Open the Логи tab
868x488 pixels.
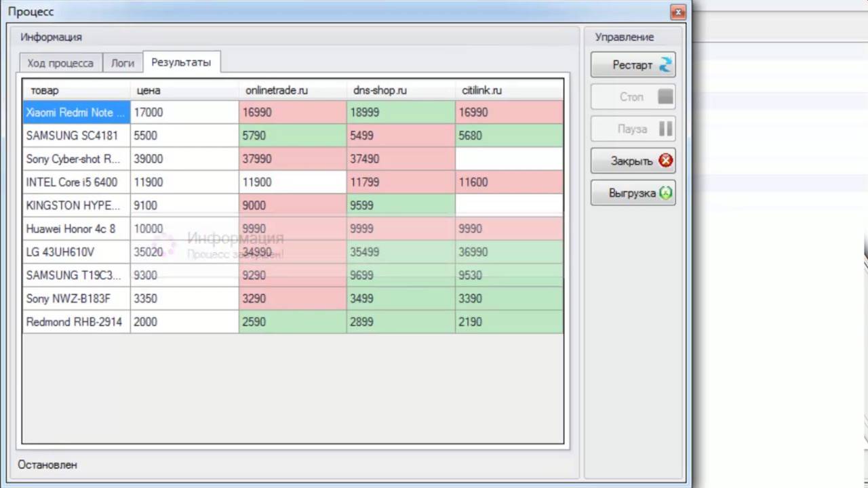(123, 63)
